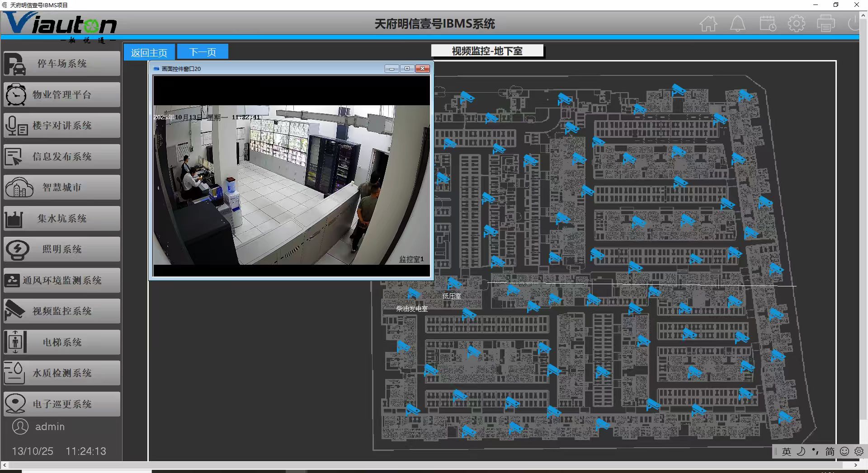Image resolution: width=868 pixels, height=473 pixels.
Task: Click the horizontal scrollbar right arrow
Action: pos(855,465)
